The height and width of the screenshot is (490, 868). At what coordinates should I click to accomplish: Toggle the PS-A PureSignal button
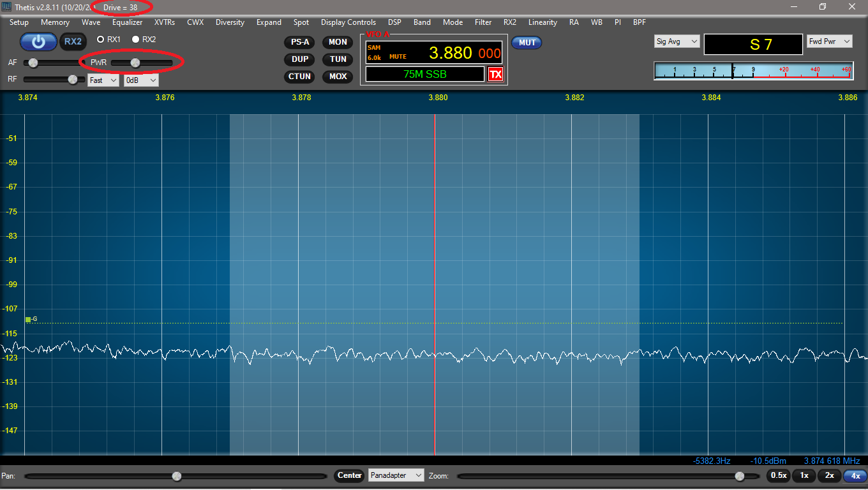(300, 42)
